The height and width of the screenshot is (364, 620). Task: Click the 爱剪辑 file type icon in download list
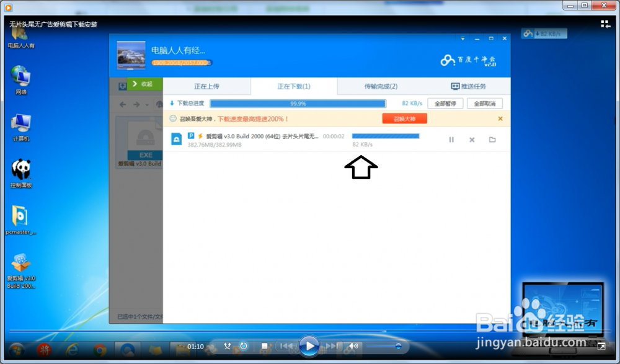176,140
